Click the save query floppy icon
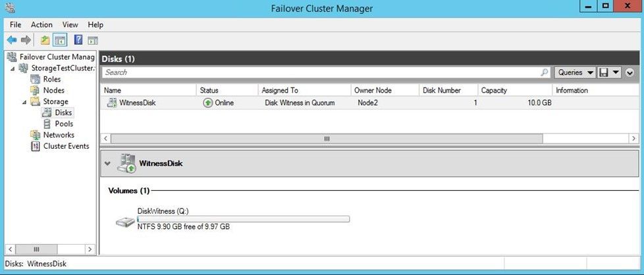This screenshot has width=644, height=275. [603, 72]
